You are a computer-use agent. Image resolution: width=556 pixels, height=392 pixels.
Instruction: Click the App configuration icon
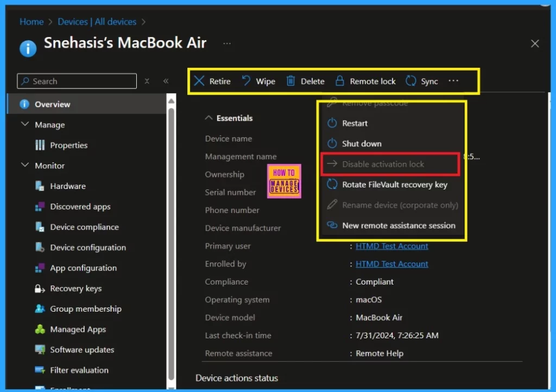pyautogui.click(x=40, y=268)
